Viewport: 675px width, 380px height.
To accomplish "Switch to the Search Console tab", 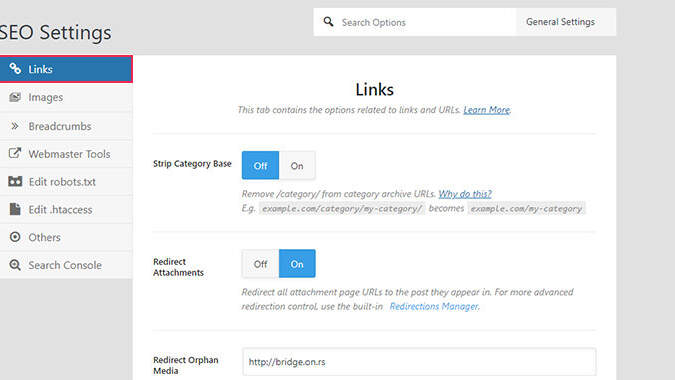I will click(66, 265).
